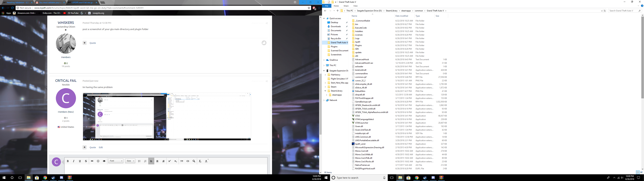This screenshot has width=644, height=181.
Task: Click Quote under Whiskers' post
Action: coord(93,43)
